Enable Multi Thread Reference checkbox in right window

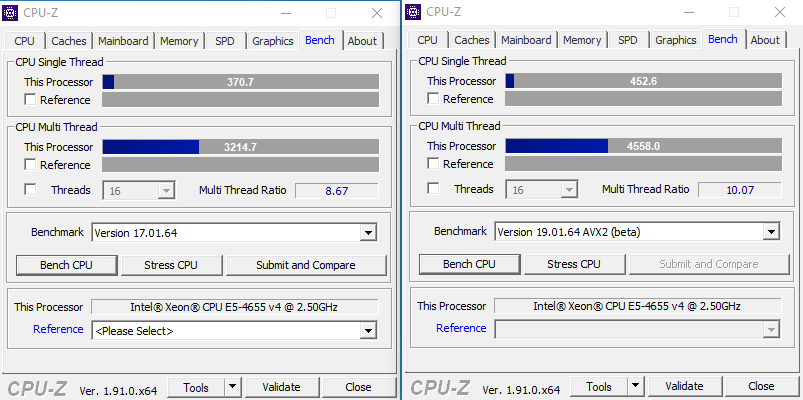click(x=434, y=164)
